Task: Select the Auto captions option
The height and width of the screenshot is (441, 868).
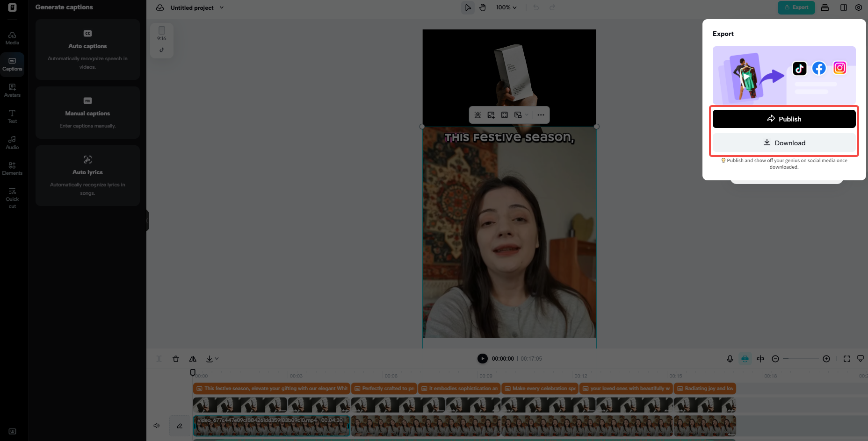Action: pyautogui.click(x=87, y=50)
